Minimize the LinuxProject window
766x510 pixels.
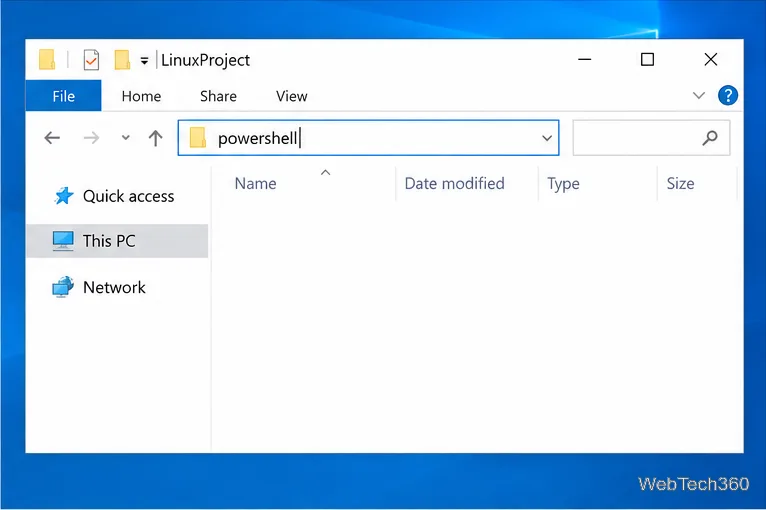585,60
